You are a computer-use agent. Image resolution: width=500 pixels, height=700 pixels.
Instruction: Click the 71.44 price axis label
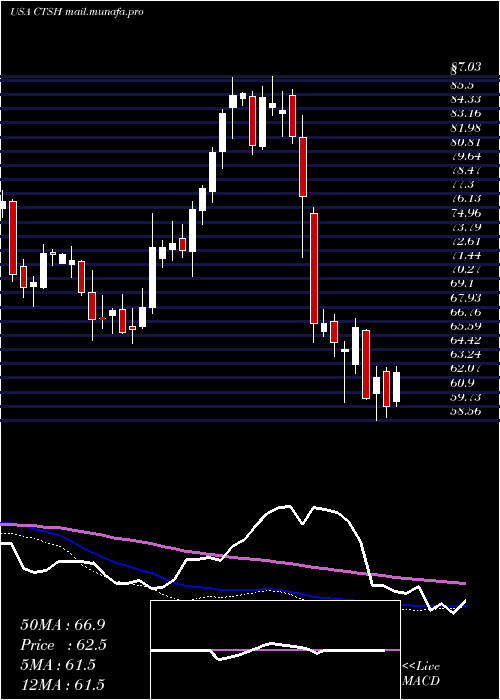[x=465, y=255]
